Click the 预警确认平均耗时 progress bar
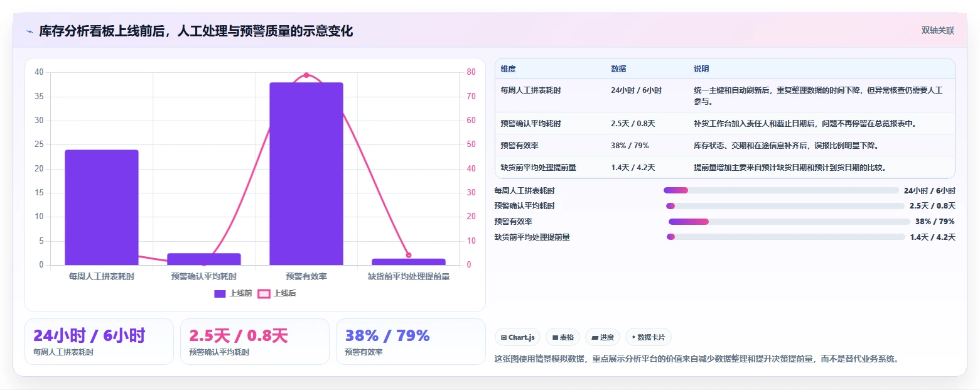The width and height of the screenshot is (980, 390). point(785,206)
